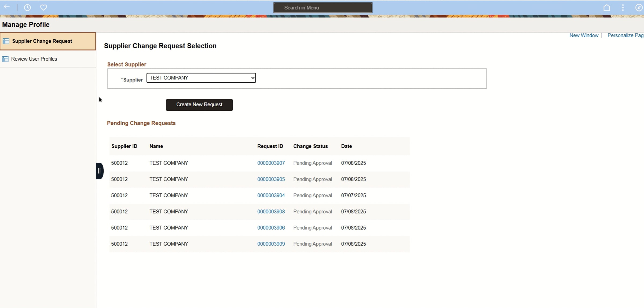
Task: Click the Supplier Change Request page icon
Action: tap(6, 41)
